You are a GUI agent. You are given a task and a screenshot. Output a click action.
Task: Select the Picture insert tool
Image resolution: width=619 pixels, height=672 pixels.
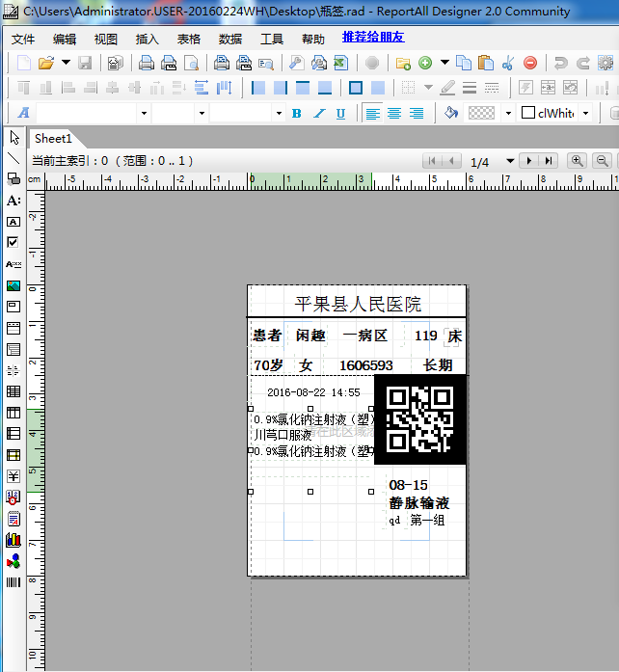click(13, 285)
